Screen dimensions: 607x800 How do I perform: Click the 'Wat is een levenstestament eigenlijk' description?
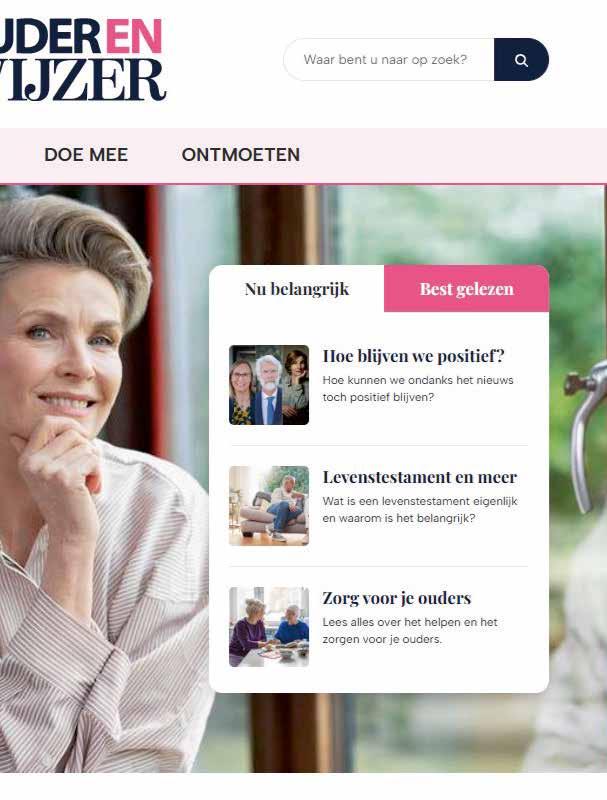click(420, 510)
